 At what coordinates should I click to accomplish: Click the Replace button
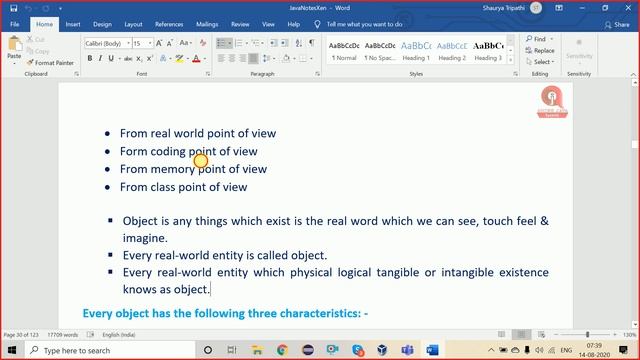540,51
